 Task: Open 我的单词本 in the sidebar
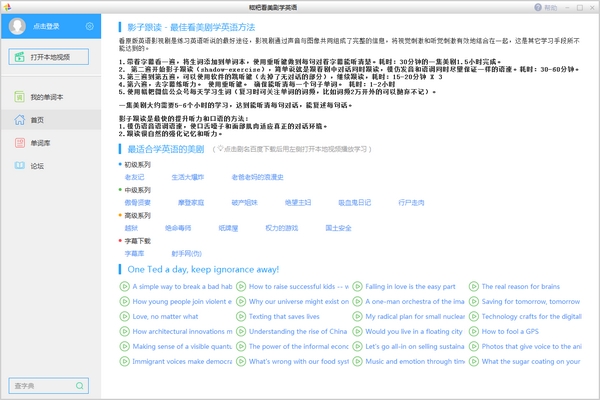click(x=51, y=97)
